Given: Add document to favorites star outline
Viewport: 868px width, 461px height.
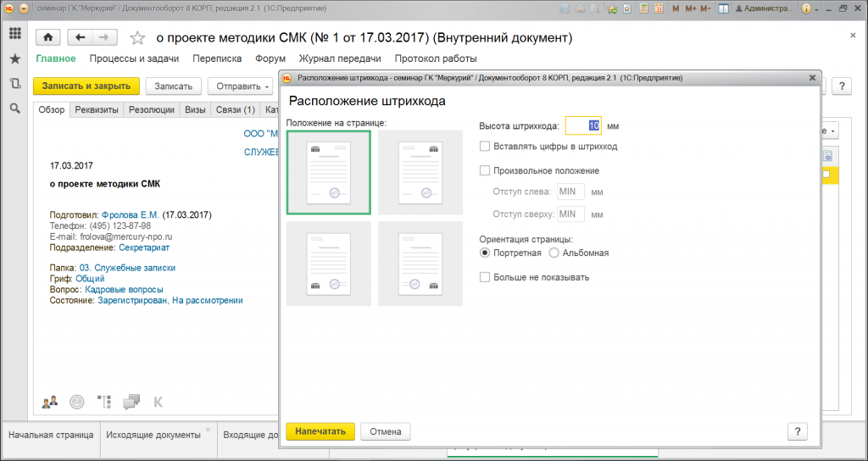Looking at the screenshot, I should [137, 37].
